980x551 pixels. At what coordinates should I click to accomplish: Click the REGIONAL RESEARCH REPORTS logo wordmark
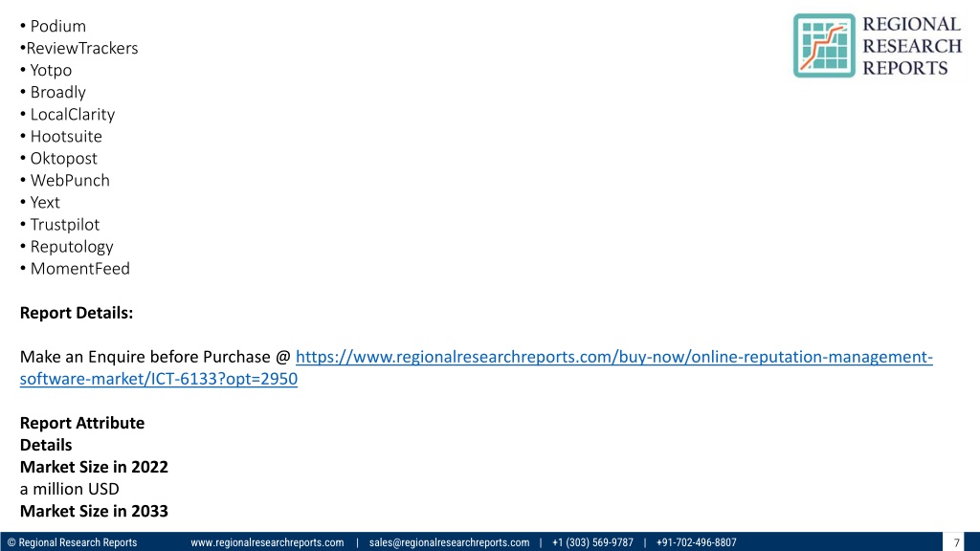912,46
